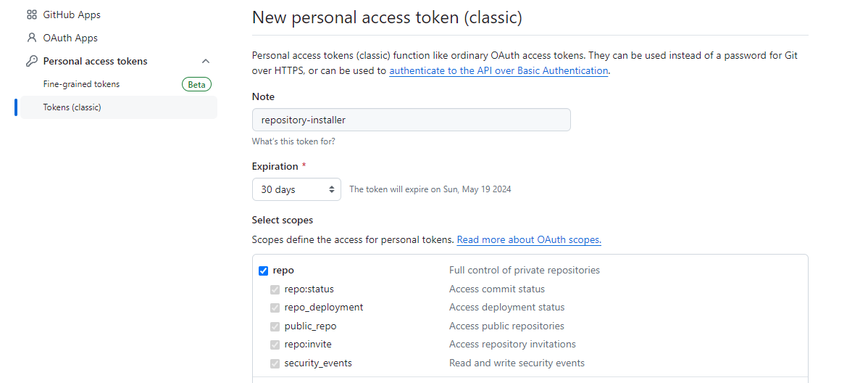The image size is (868, 383).
Task: Click the Personal access tokens key icon
Action: coord(31,61)
